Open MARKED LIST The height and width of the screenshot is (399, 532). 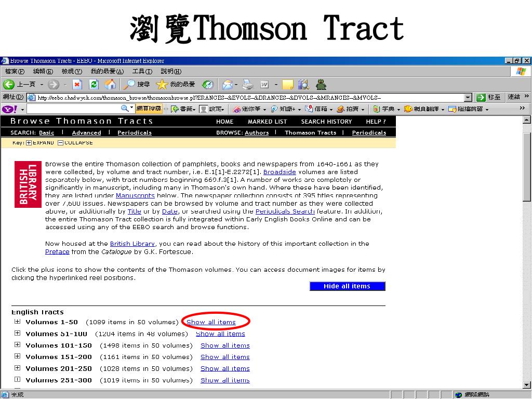pyautogui.click(x=268, y=122)
